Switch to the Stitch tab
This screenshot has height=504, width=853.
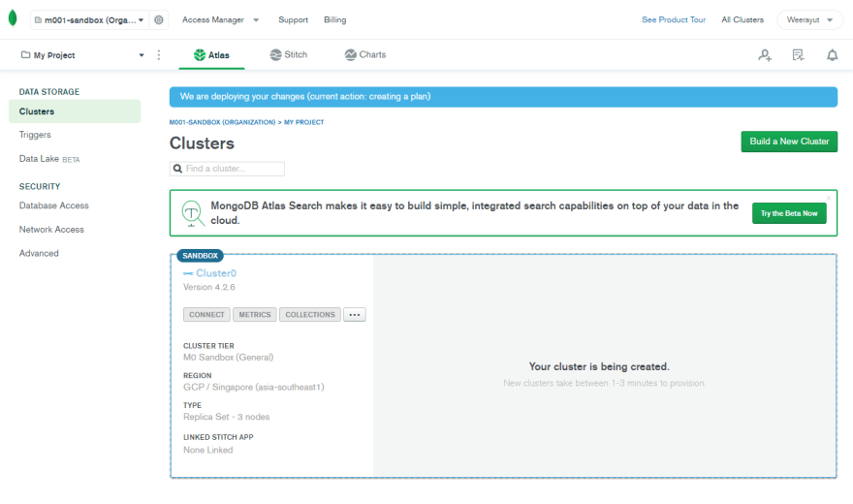pos(288,55)
